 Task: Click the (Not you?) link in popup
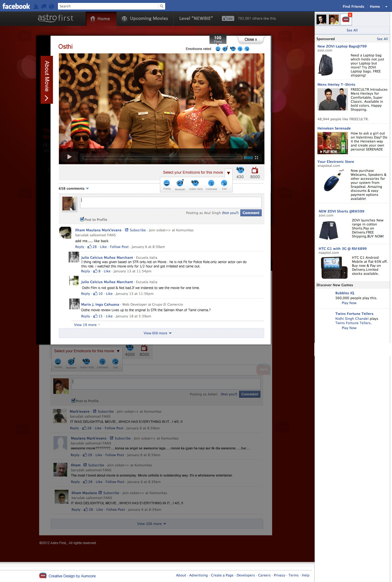(230, 213)
